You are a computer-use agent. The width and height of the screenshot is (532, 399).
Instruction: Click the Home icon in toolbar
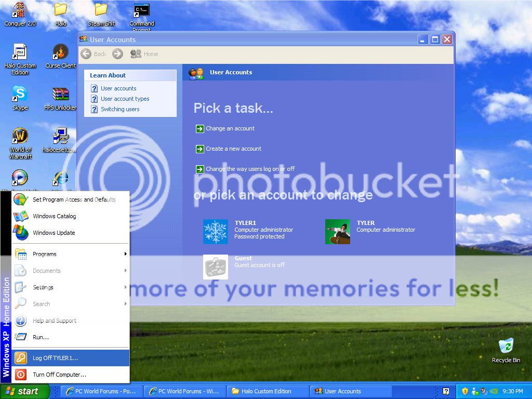click(136, 54)
